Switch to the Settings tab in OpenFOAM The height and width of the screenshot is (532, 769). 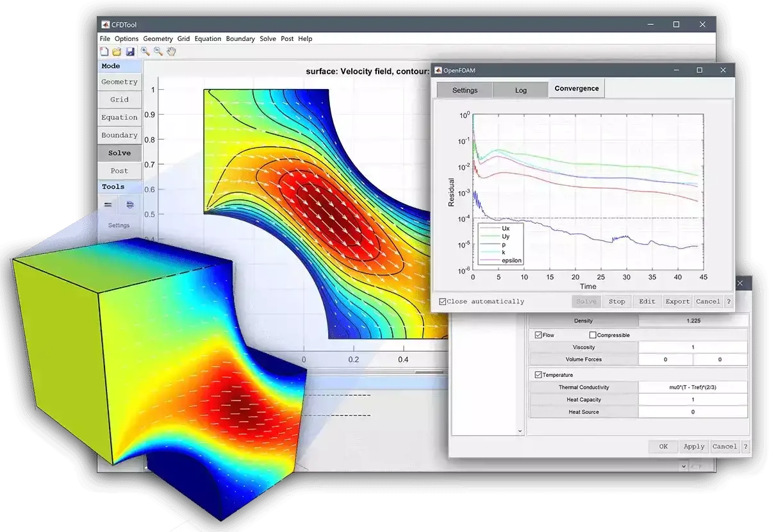(465, 90)
